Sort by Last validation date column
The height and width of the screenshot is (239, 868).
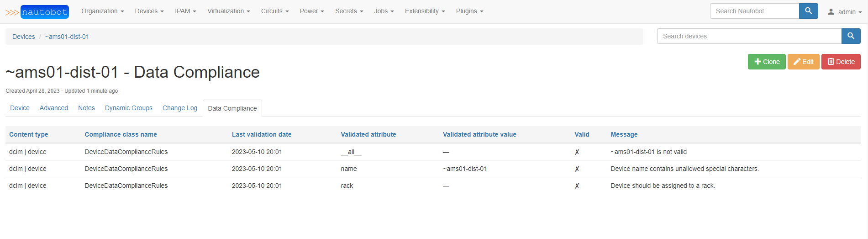click(x=261, y=134)
